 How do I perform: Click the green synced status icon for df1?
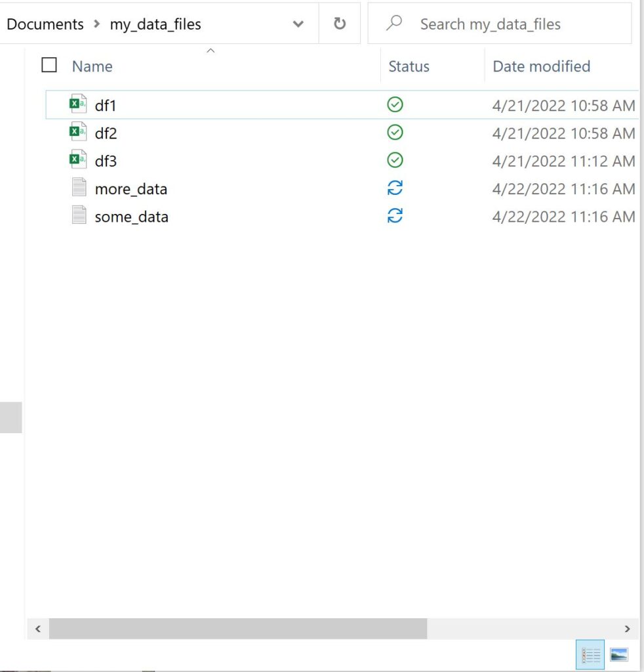pos(395,104)
